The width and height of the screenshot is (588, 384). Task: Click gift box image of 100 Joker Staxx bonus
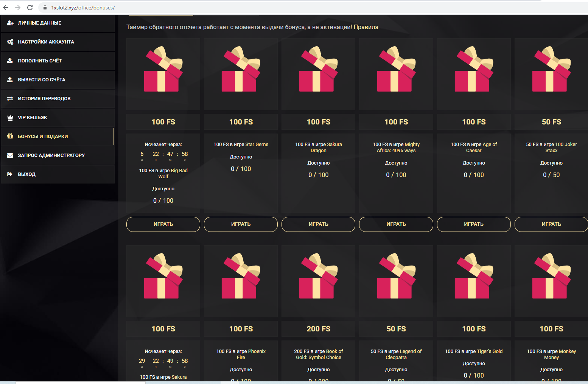click(x=551, y=69)
